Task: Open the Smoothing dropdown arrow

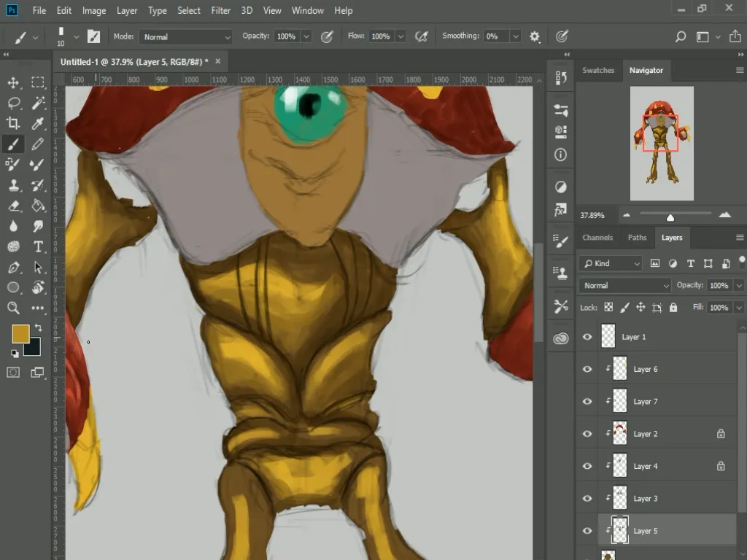Action: tap(515, 36)
